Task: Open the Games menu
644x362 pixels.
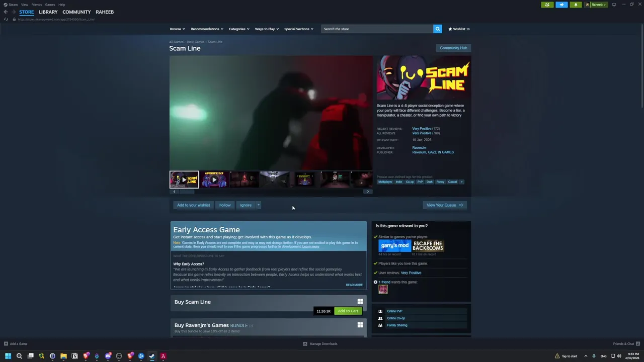Action: [50, 5]
